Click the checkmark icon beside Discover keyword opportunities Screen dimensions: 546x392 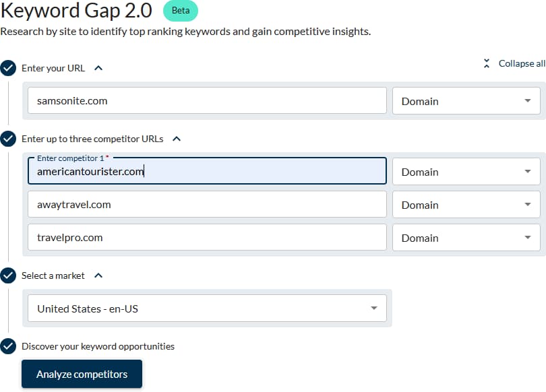click(8, 346)
